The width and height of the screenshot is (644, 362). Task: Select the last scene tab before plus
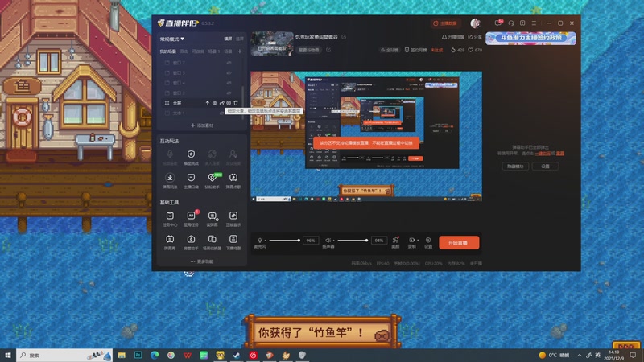tap(228, 51)
